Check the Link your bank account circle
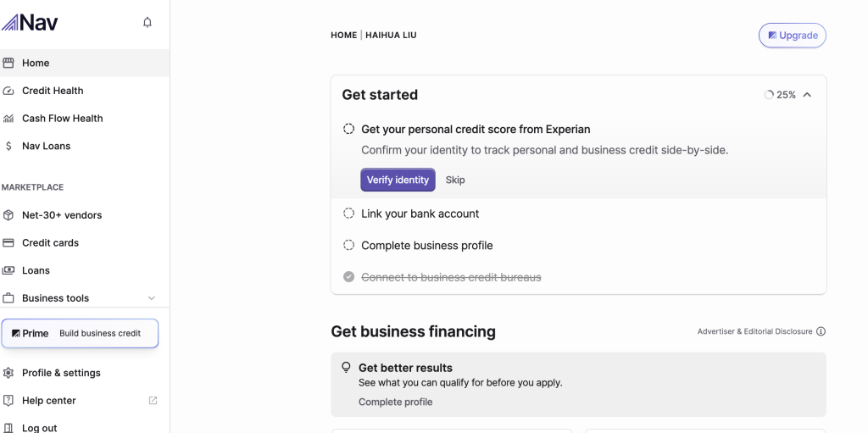 [348, 214]
